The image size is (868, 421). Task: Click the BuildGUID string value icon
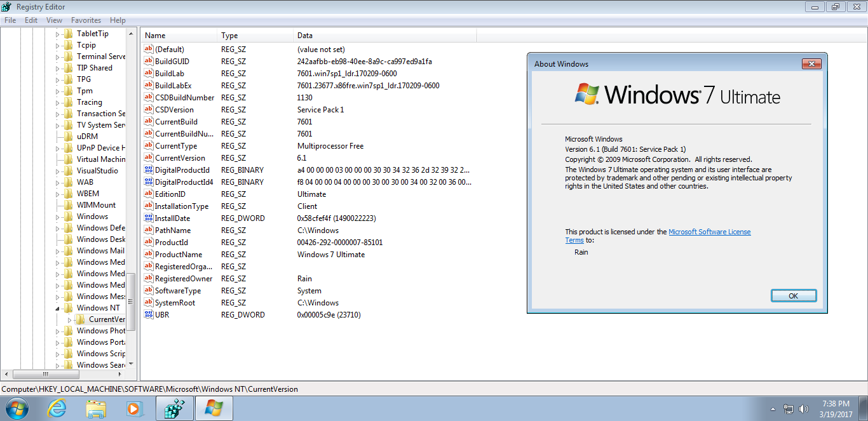point(149,62)
